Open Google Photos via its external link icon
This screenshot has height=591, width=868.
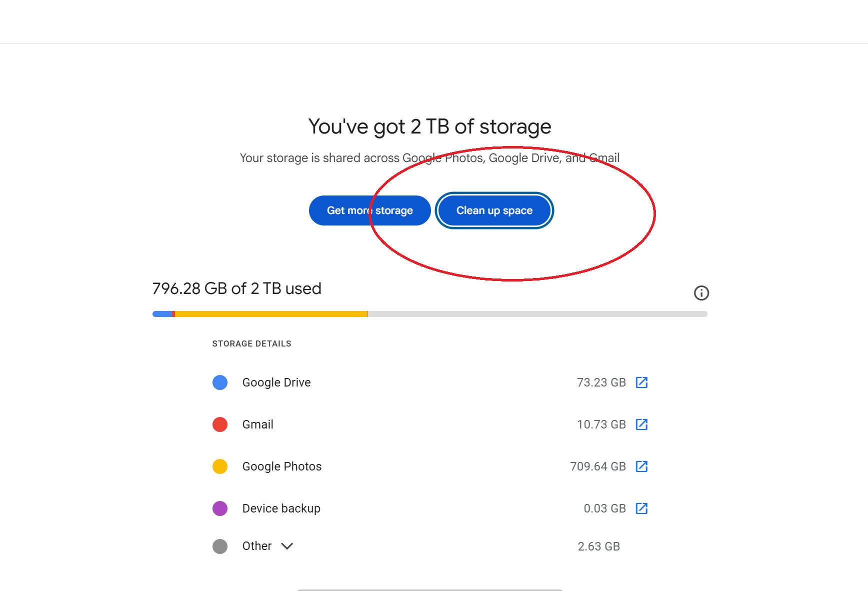[x=641, y=466]
